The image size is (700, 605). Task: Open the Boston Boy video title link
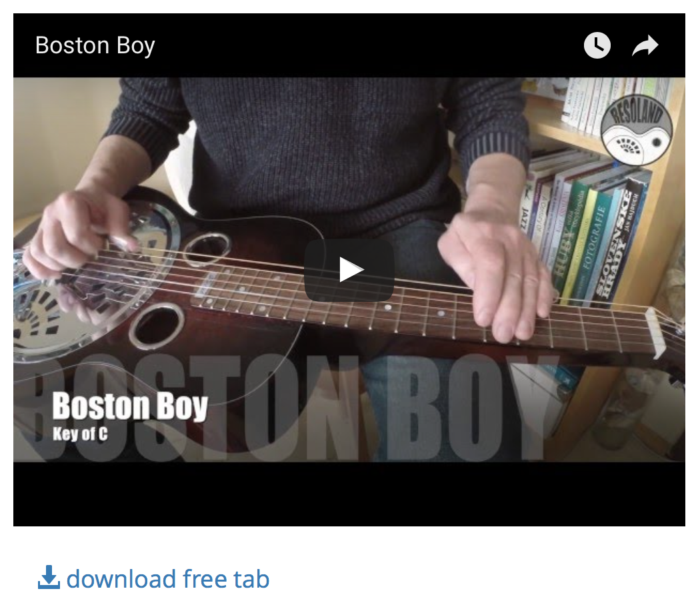[x=95, y=45]
